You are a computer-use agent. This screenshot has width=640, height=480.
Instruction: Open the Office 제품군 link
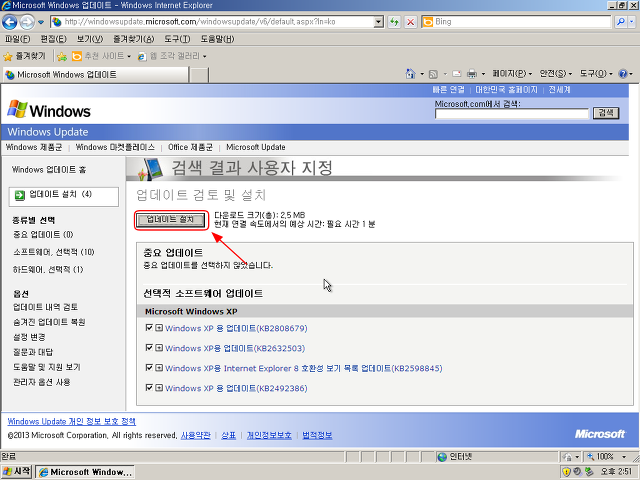[190, 147]
